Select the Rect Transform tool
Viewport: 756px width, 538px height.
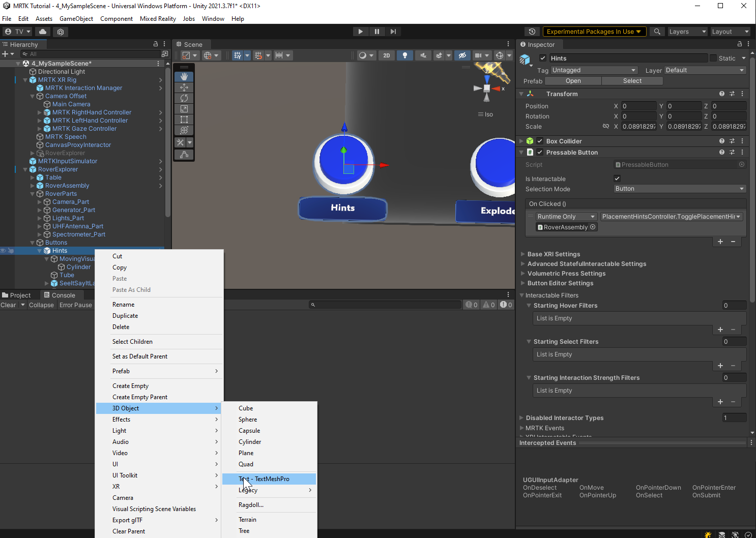(184, 119)
